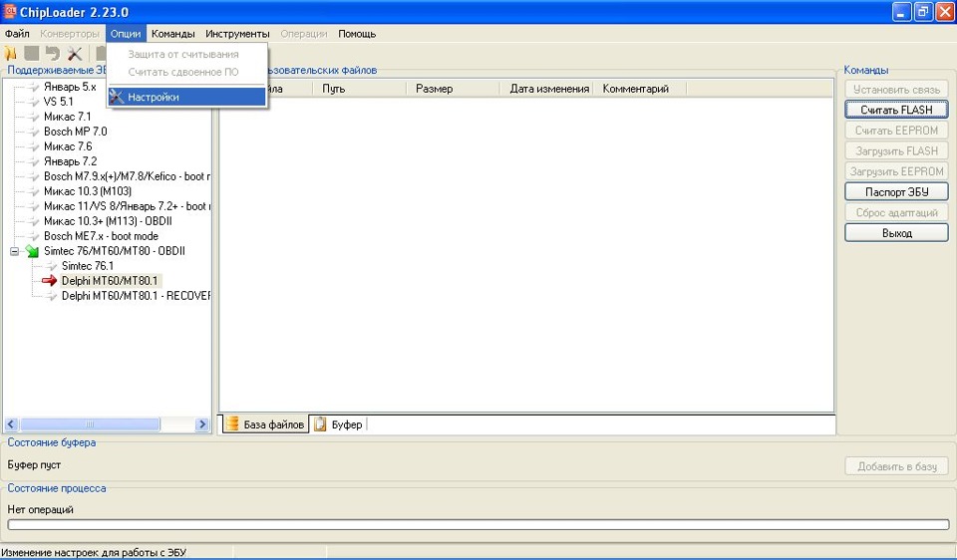Click the Добавить в базу button
The width and height of the screenshot is (957, 560).
tap(896, 466)
